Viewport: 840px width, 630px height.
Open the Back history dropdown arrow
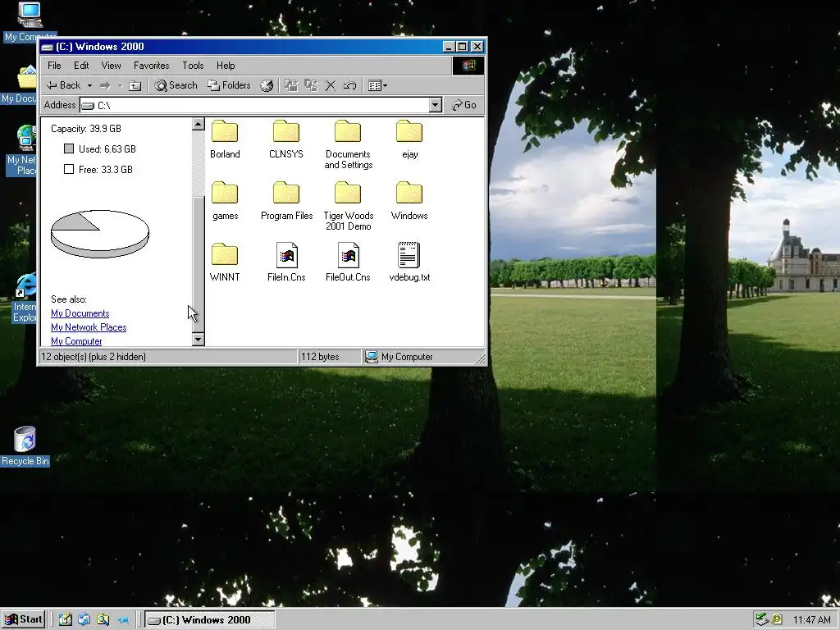[89, 85]
